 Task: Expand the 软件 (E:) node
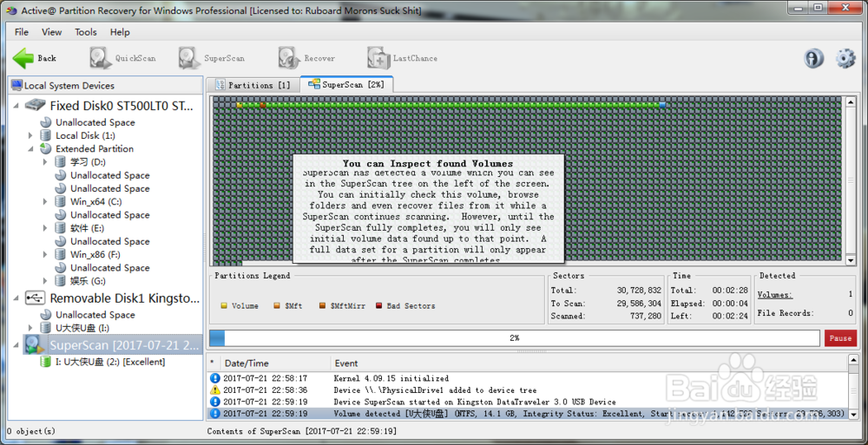45,228
